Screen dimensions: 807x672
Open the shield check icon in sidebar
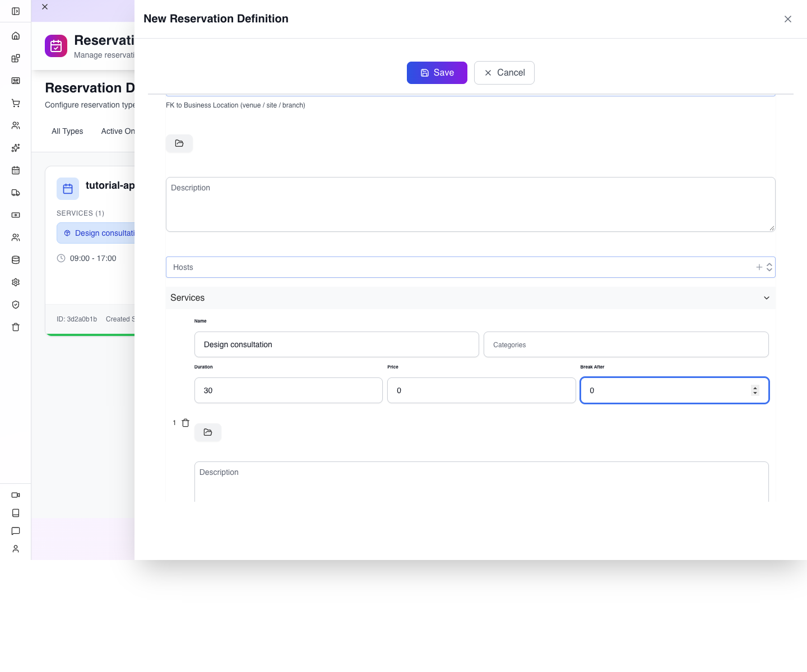click(16, 305)
